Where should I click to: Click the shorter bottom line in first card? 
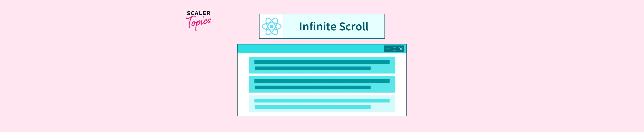click(312, 68)
